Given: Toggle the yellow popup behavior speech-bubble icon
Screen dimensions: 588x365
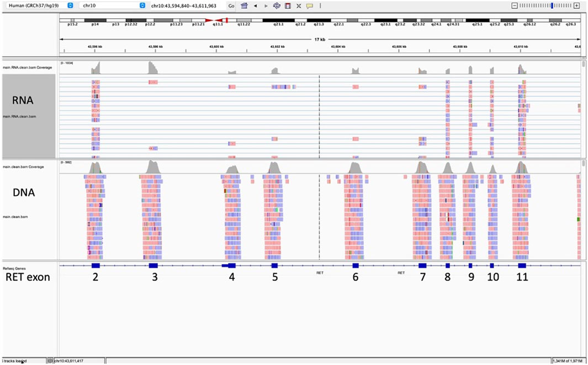Looking at the screenshot, I should [x=309, y=6].
